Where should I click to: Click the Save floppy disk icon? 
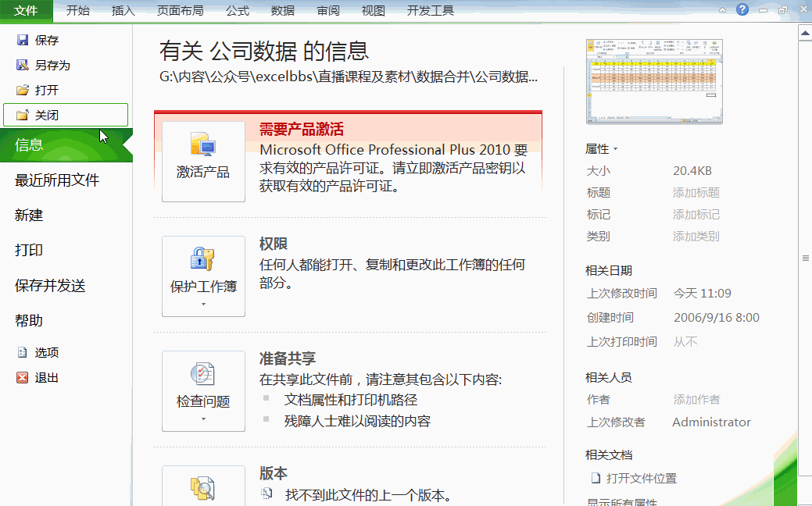click(x=22, y=40)
